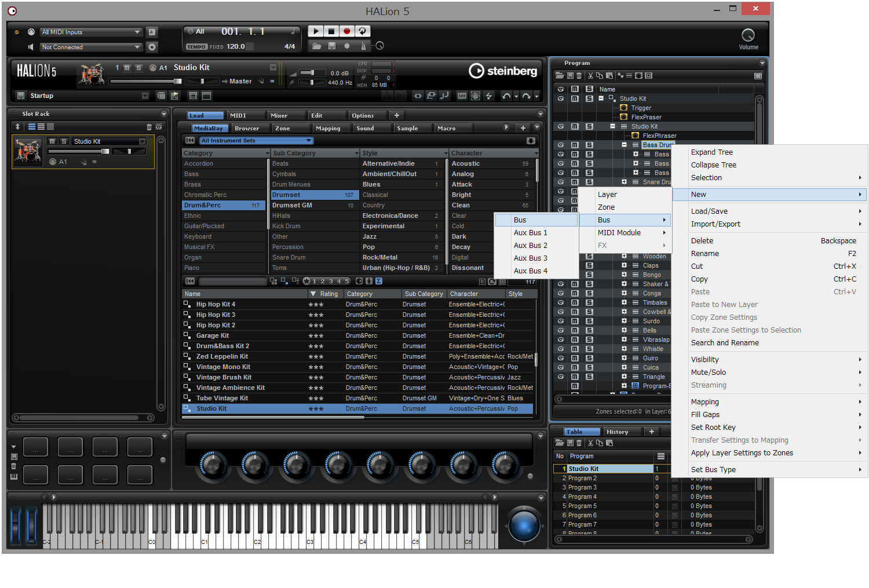Toggle Solo on the Studio Kit plugin header
The image size is (869, 588).
(x=138, y=68)
